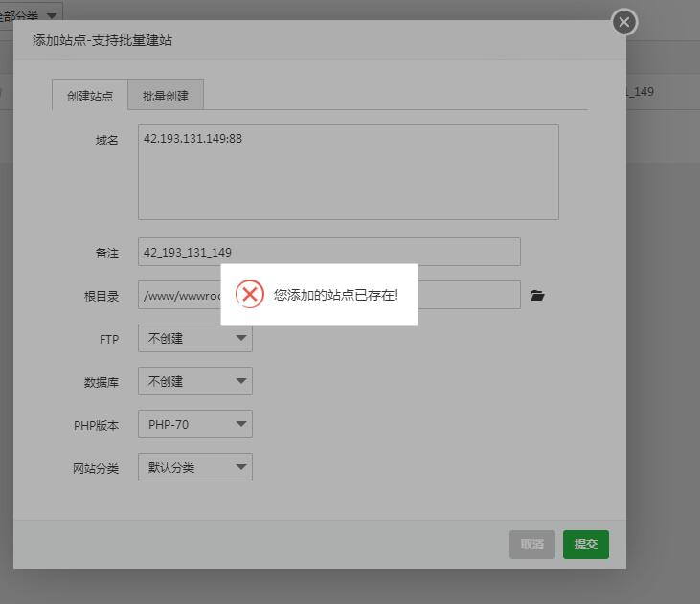Expand the 全部分类 filter in the background
This screenshot has height=604, width=700.
(x=33, y=14)
